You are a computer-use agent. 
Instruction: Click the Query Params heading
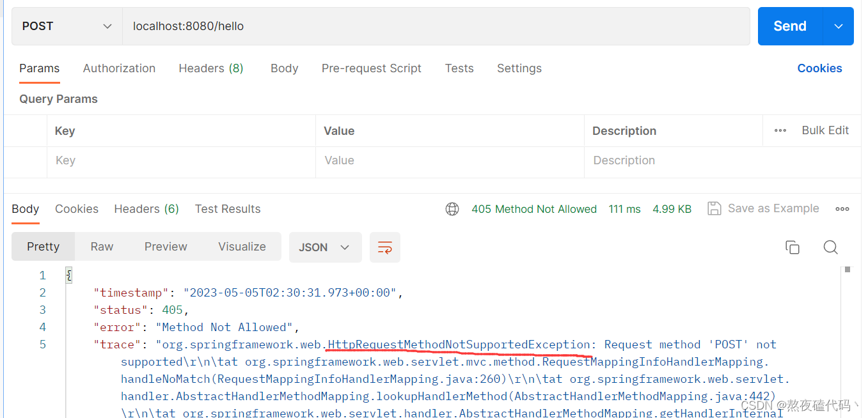[x=58, y=99]
